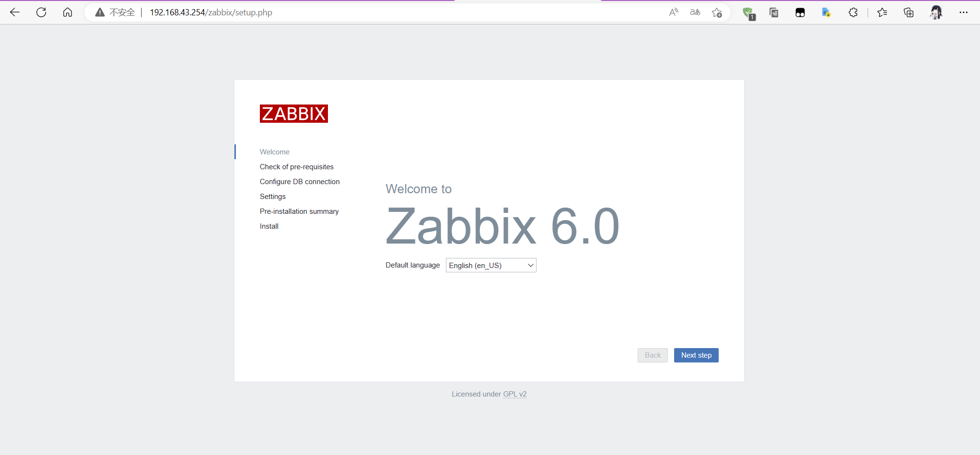Click the browser profile avatar
The image size is (980, 455).
coord(935,12)
